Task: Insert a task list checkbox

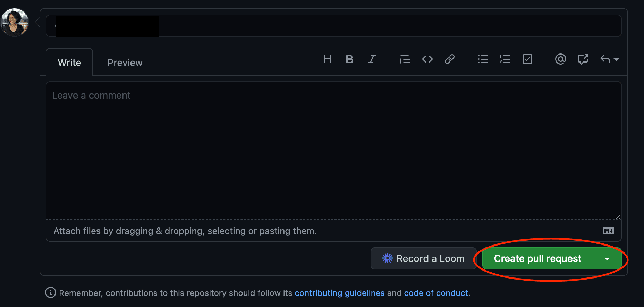Action: [527, 59]
